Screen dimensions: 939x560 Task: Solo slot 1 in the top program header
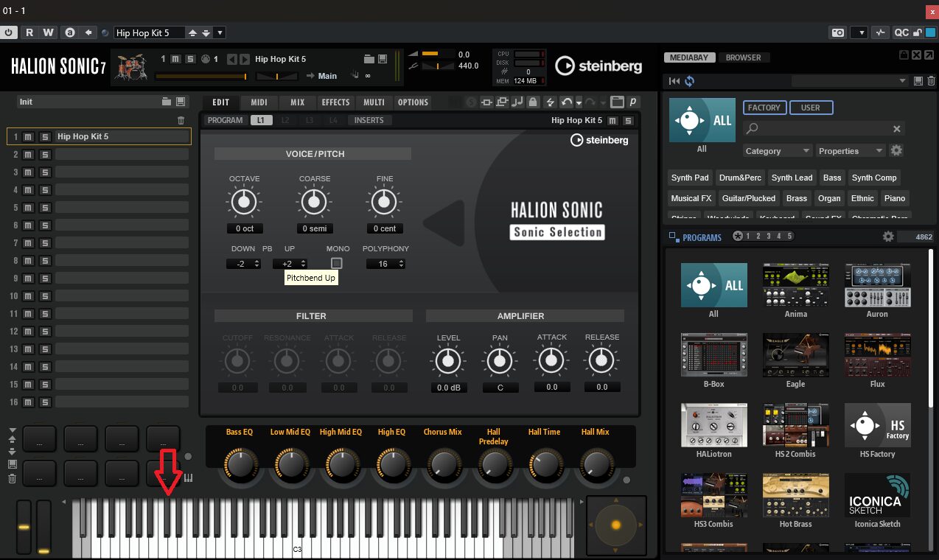click(190, 59)
